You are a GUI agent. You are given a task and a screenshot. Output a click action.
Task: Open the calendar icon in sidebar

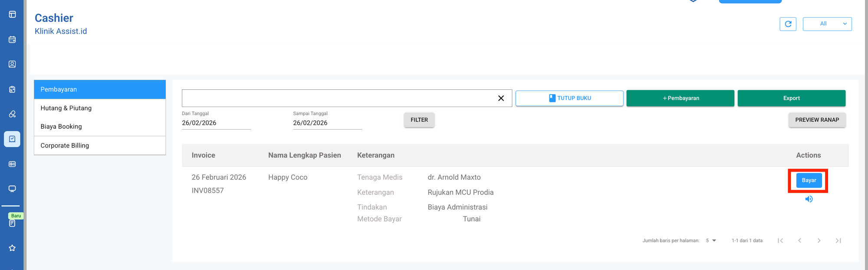pyautogui.click(x=12, y=39)
